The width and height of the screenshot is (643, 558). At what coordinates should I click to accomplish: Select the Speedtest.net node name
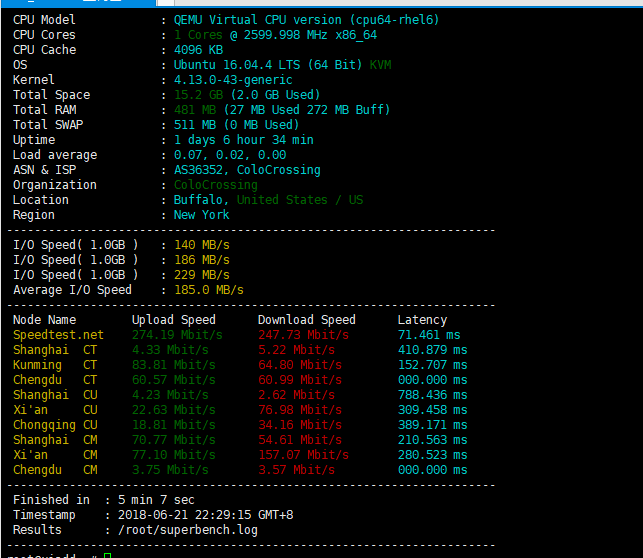pos(58,335)
